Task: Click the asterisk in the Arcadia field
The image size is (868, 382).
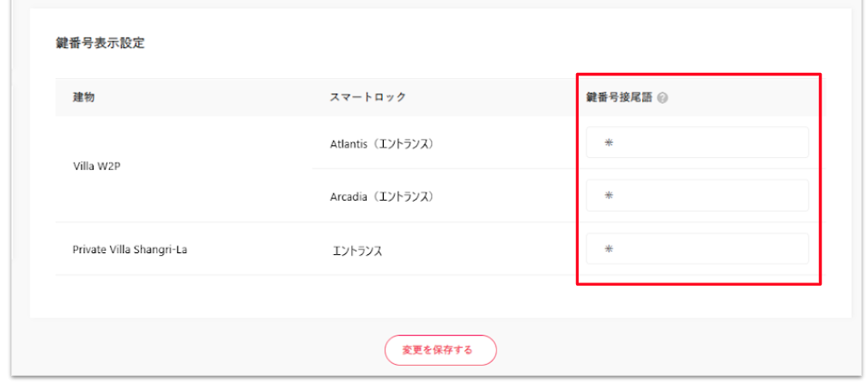Action: [609, 196]
